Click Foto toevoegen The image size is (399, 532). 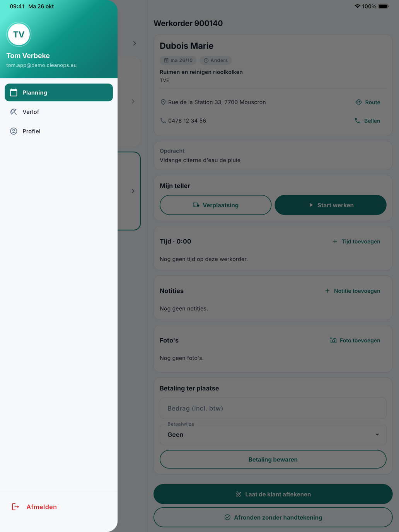355,340
